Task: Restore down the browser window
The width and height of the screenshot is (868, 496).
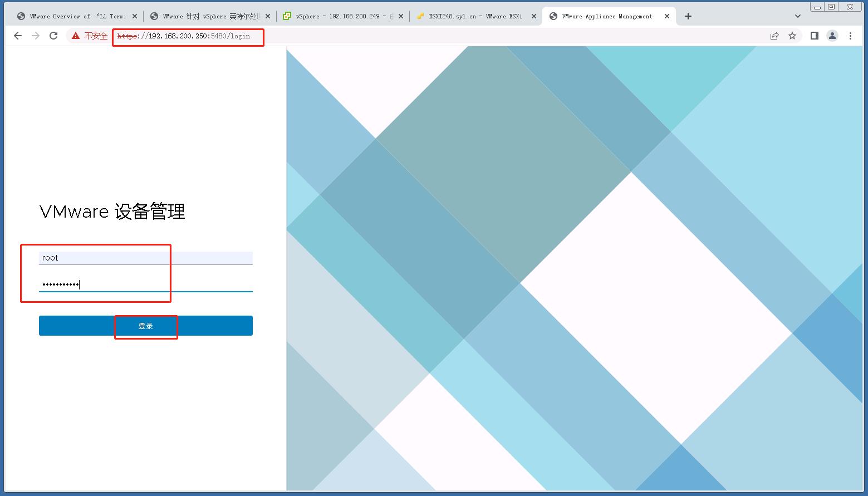Action: 831,7
